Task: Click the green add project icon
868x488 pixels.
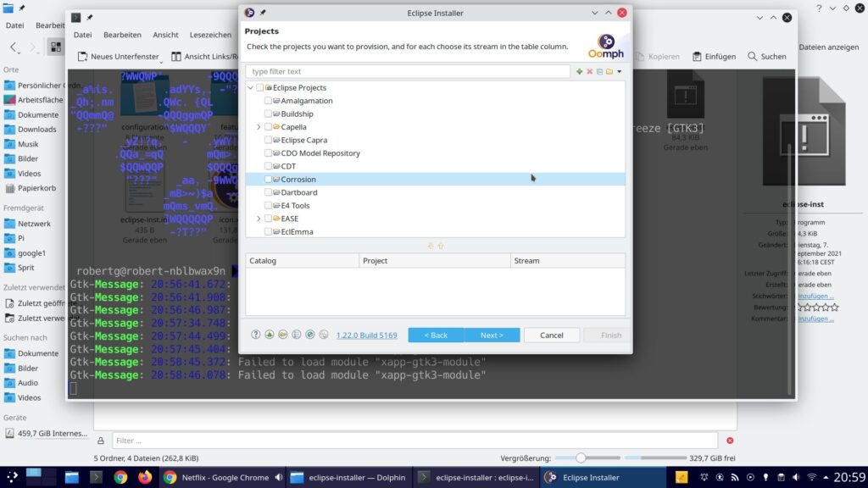Action: (580, 72)
